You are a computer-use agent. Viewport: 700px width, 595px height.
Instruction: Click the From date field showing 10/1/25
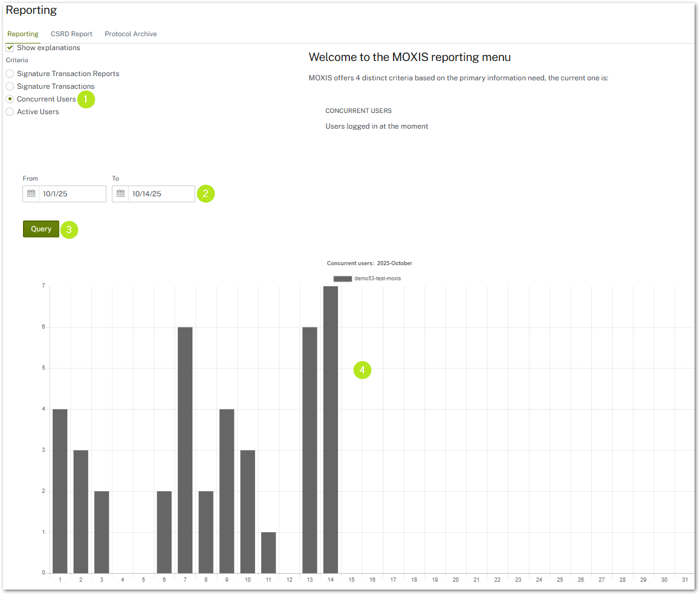pos(71,194)
